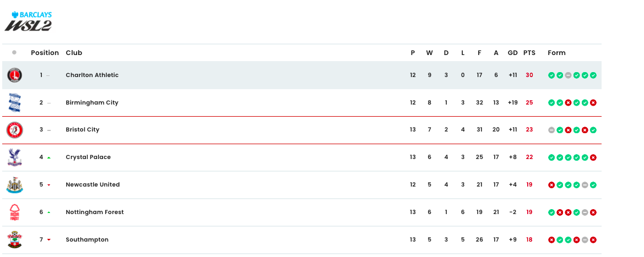The image size is (644, 257).
Task: Sort table by GD column header
Action: click(512, 52)
